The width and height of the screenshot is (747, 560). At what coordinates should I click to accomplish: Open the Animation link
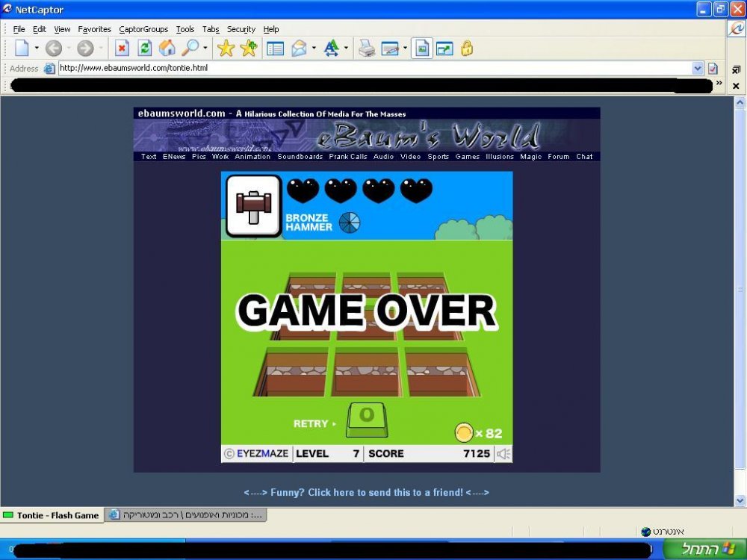[252, 157]
